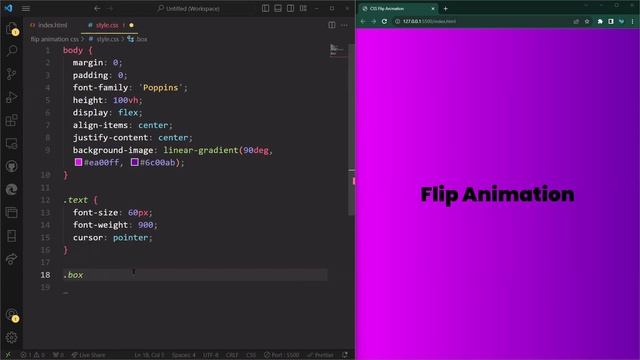640x360 pixels.
Task: Open Extensions view in activity bar
Action: (12, 120)
